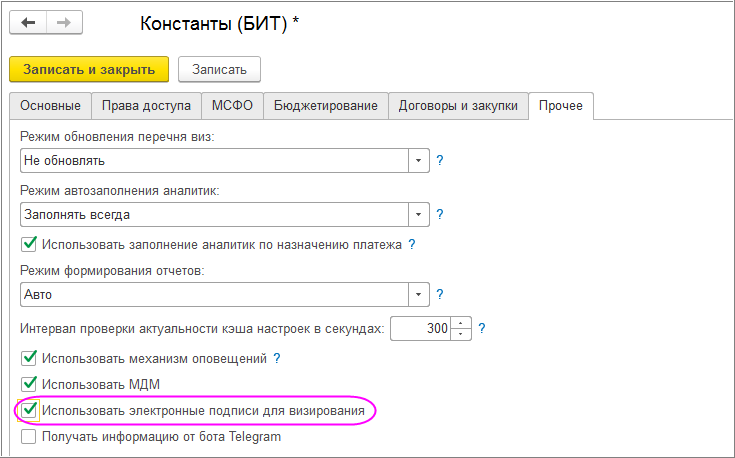The height and width of the screenshot is (458, 735).
Task: Open help for cache check interval
Action: pos(481,328)
